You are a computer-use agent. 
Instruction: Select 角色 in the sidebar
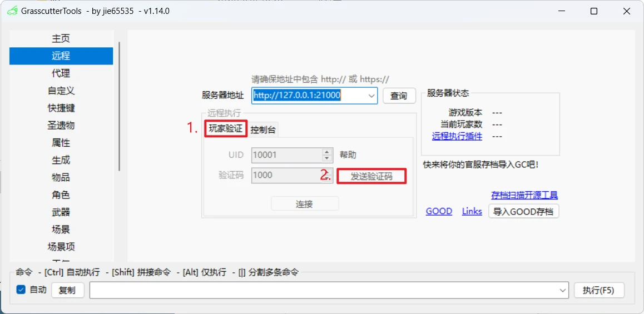coord(61,195)
